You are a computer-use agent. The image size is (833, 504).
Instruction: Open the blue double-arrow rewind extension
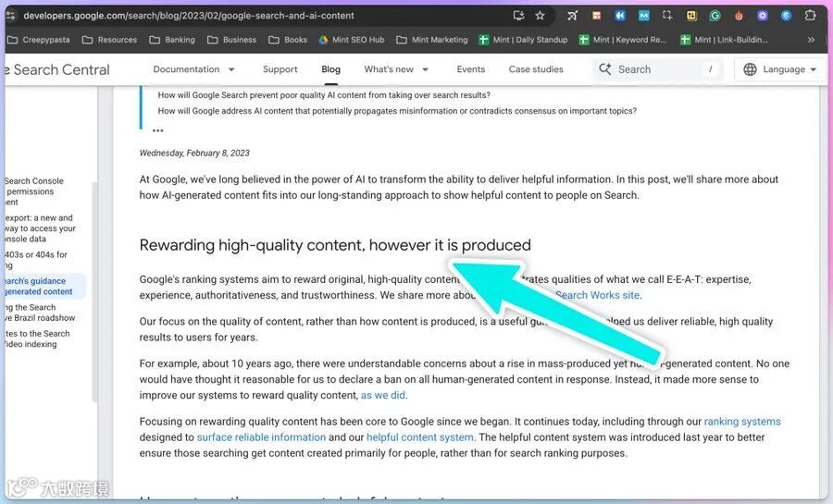point(620,16)
